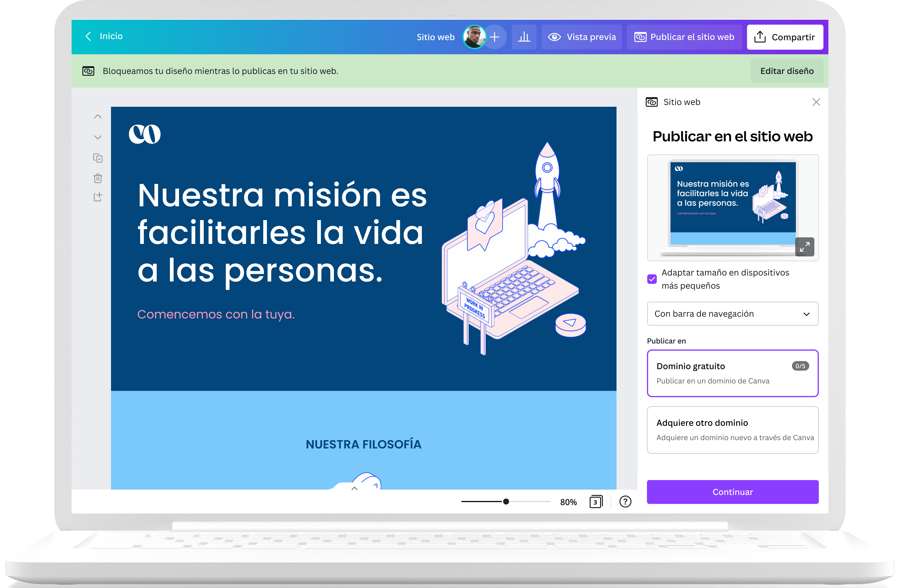The height and width of the screenshot is (588, 900).
Task: Select the back arrow to return to Inicio
Action: pos(88,36)
